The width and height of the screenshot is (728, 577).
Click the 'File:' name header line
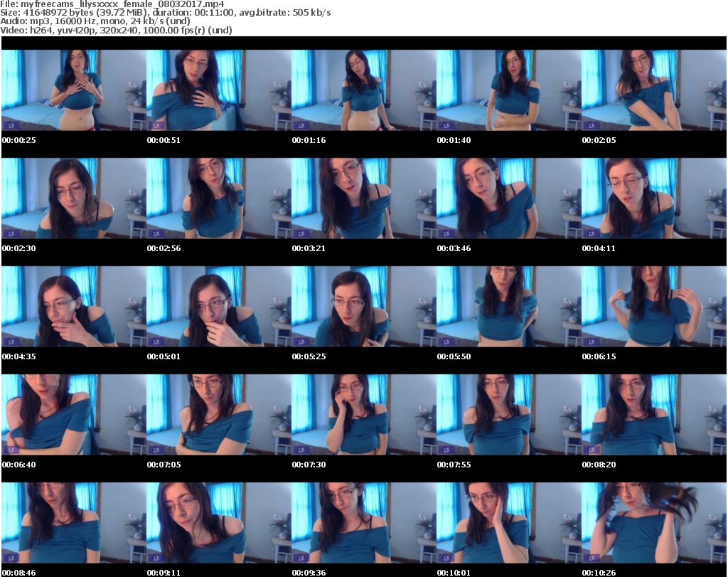tap(112, 4)
